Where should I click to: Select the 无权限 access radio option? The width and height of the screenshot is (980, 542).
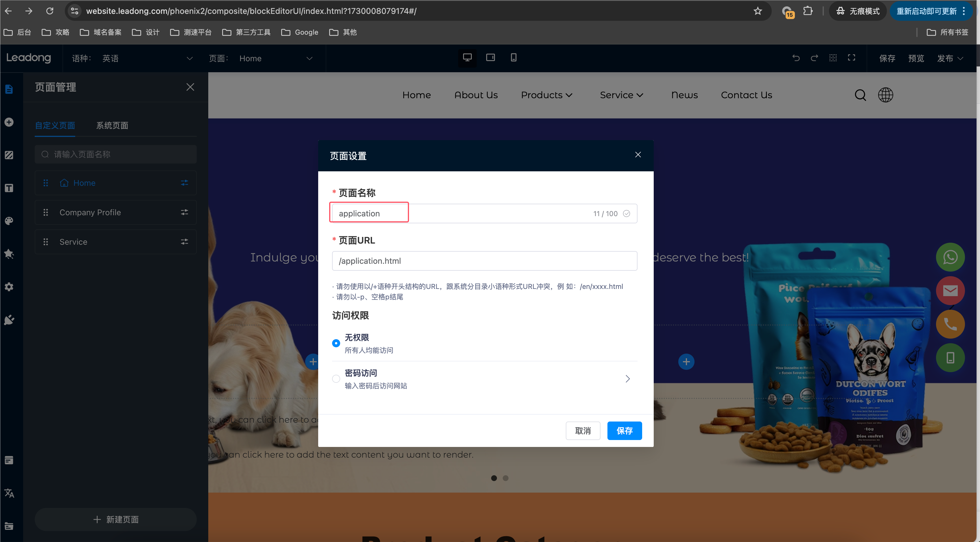tap(336, 343)
